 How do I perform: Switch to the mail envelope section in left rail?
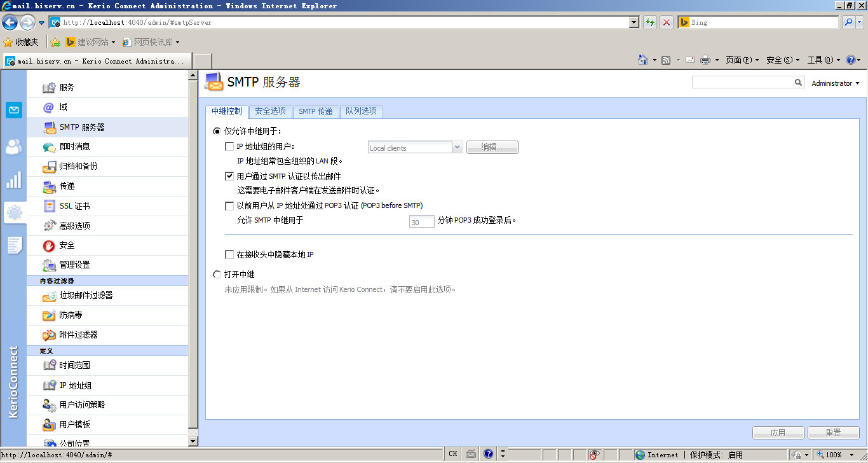pyautogui.click(x=14, y=110)
